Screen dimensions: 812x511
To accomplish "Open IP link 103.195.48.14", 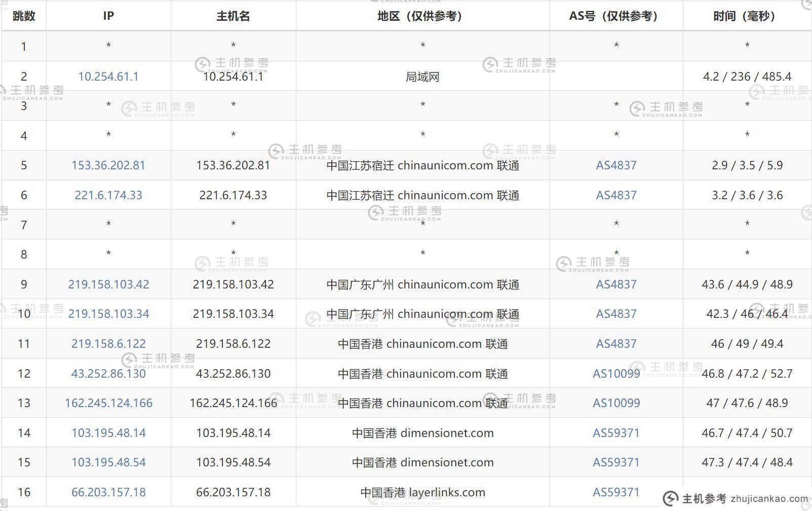I will (108, 433).
